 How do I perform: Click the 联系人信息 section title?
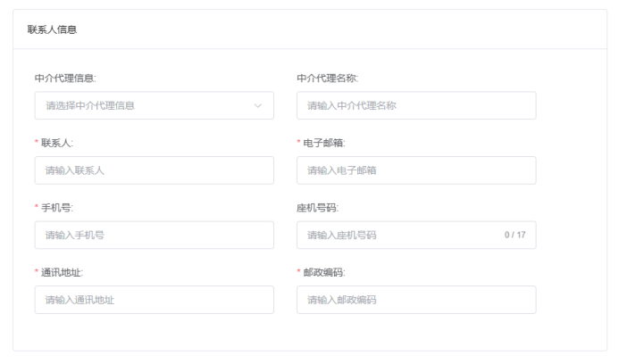52,29
